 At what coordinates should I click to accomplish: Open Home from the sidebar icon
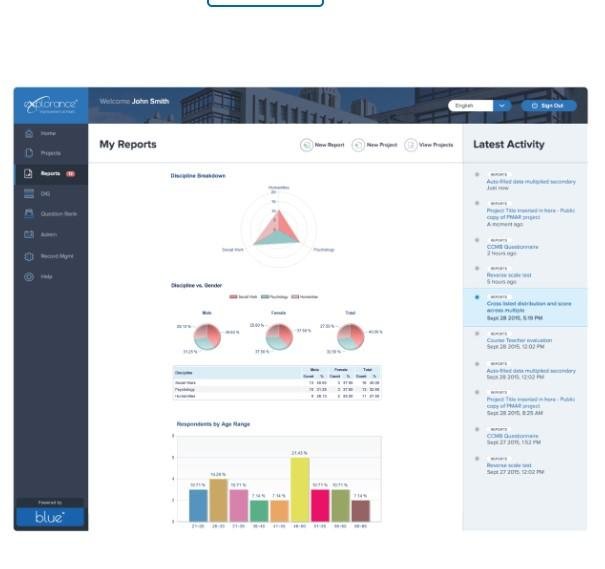29,133
